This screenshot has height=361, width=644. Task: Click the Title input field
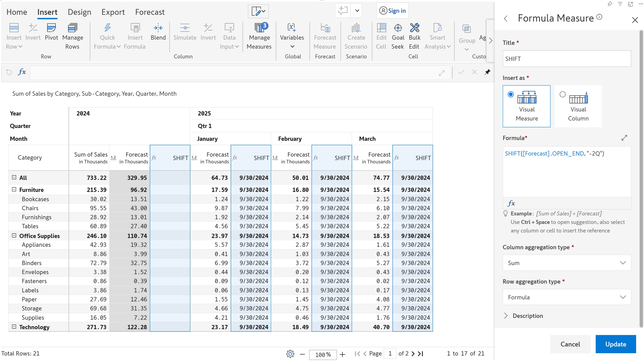[x=567, y=59]
